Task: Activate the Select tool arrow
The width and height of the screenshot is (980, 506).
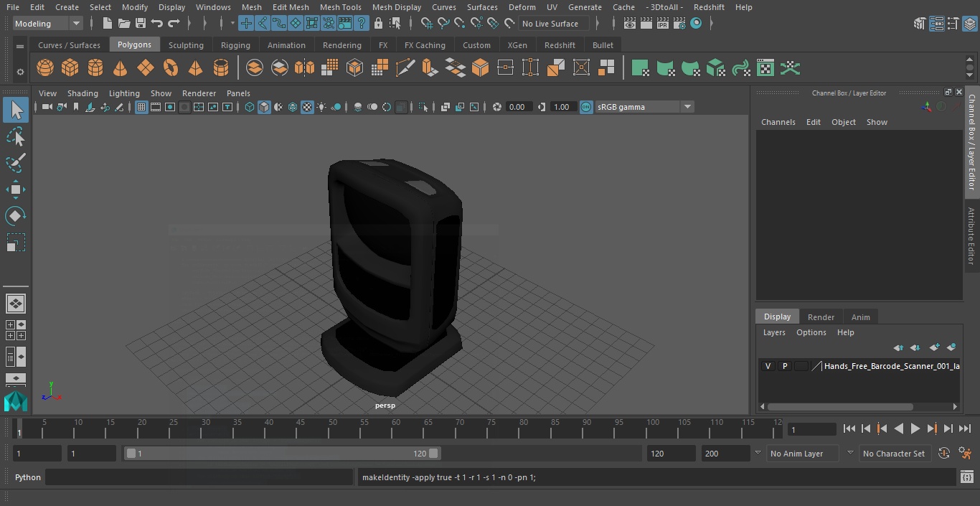Action: [x=16, y=110]
